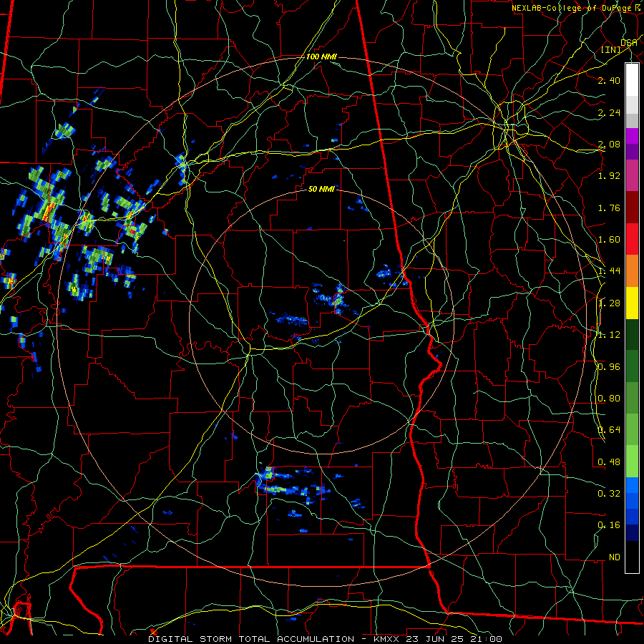Click the 100 NMI range ring label

click(x=321, y=57)
